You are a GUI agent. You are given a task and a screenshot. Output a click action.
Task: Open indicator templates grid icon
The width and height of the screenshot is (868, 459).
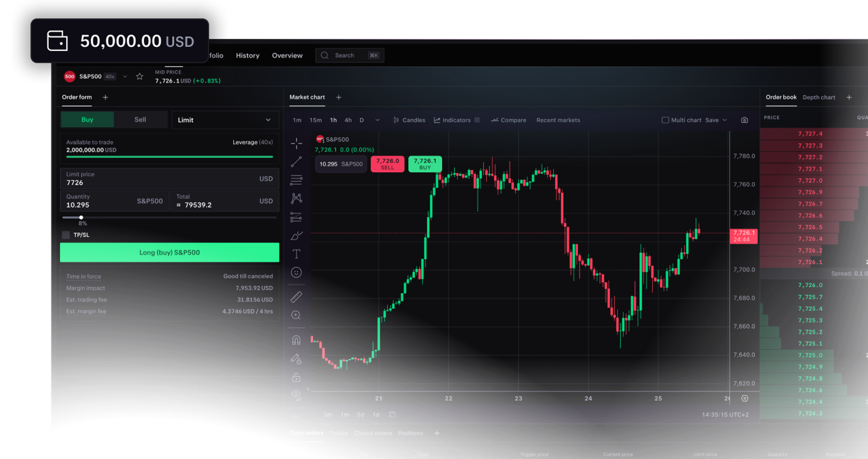click(477, 120)
